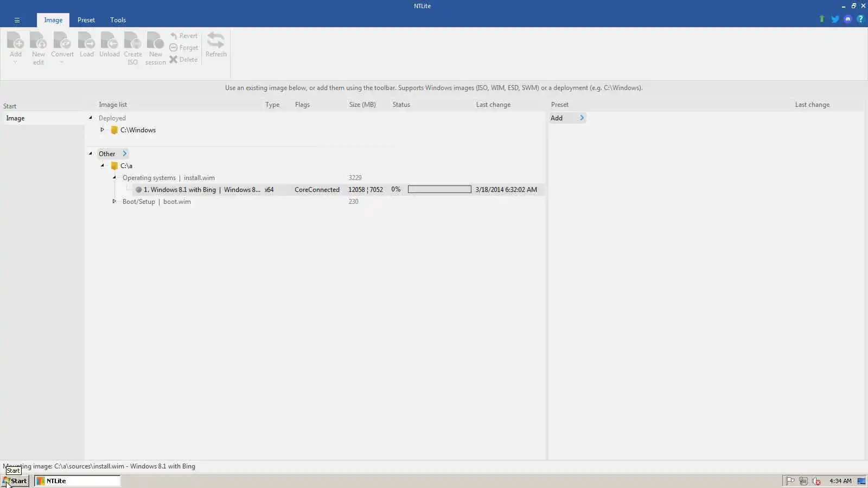Click the Preset column header
The height and width of the screenshot is (488, 868).
[560, 105]
